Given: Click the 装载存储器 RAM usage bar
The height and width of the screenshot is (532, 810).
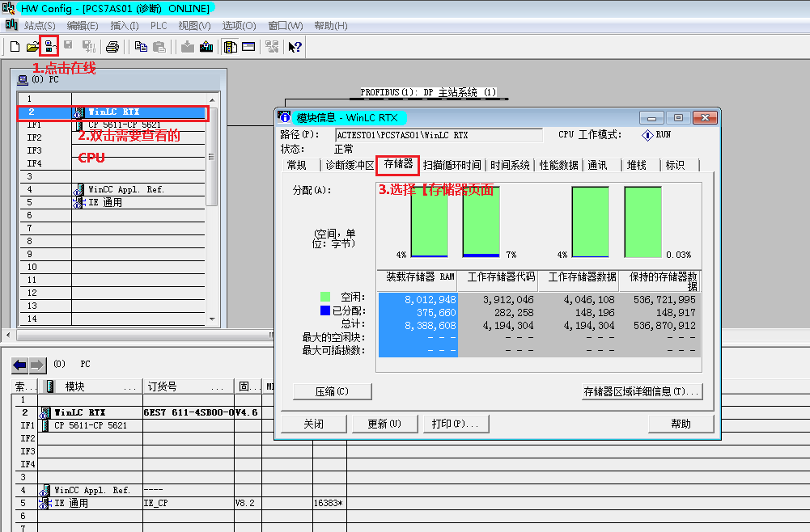Looking at the screenshot, I should point(430,222).
